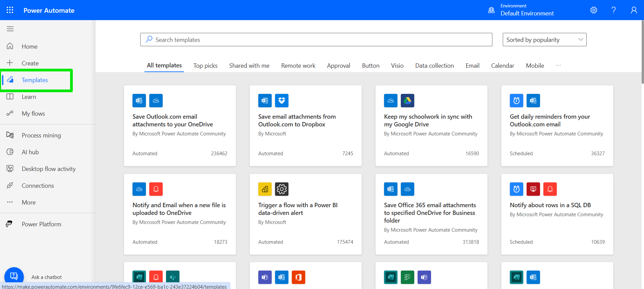644x289 pixels.
Task: Click the Home house icon
Action: (10, 46)
